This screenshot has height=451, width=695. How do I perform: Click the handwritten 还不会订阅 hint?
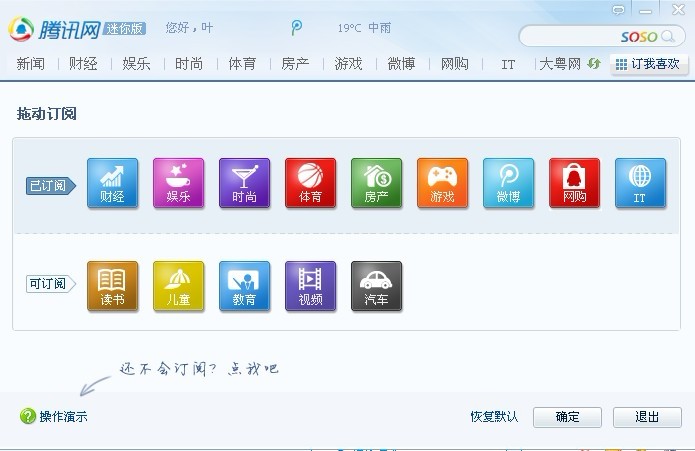click(x=199, y=369)
